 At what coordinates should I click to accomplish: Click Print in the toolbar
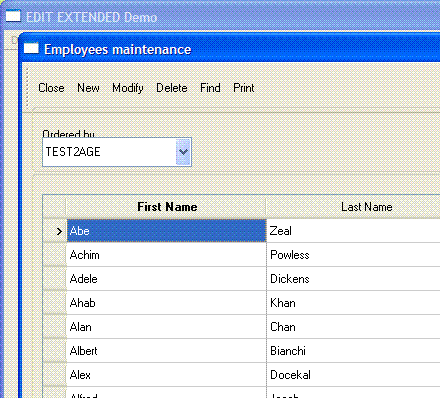tap(244, 88)
